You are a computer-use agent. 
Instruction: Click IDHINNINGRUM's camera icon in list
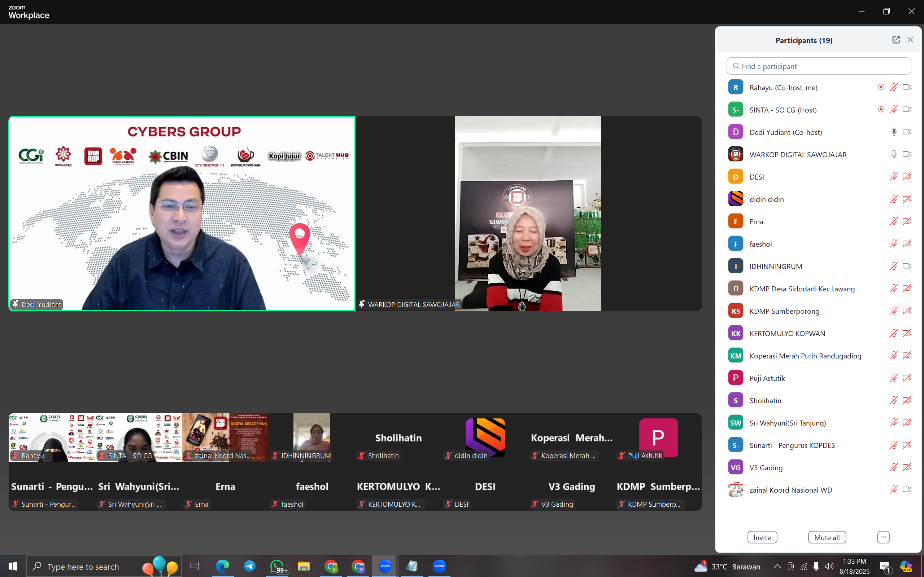pos(907,266)
